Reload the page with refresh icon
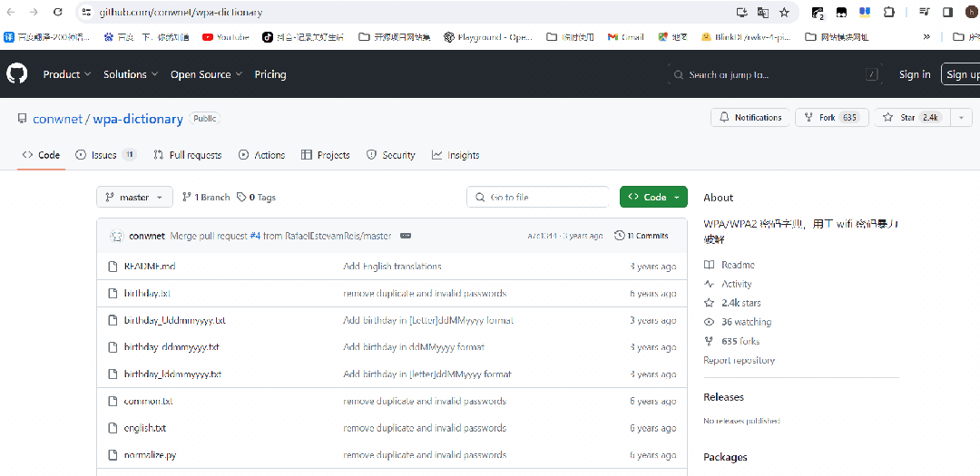980x476 pixels. 57,12
